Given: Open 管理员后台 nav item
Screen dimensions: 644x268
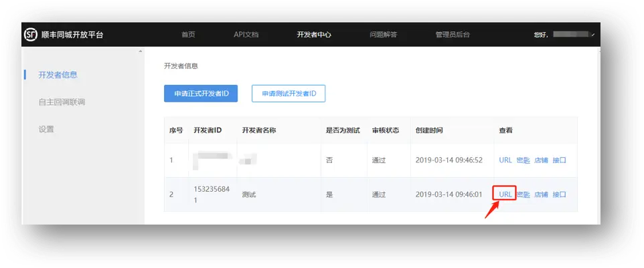Looking at the screenshot, I should click(453, 35).
